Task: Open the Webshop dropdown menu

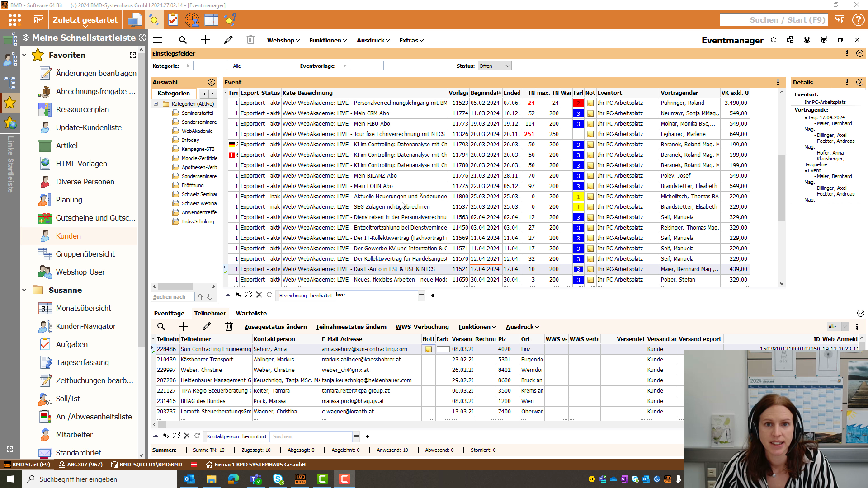Action: (x=283, y=40)
